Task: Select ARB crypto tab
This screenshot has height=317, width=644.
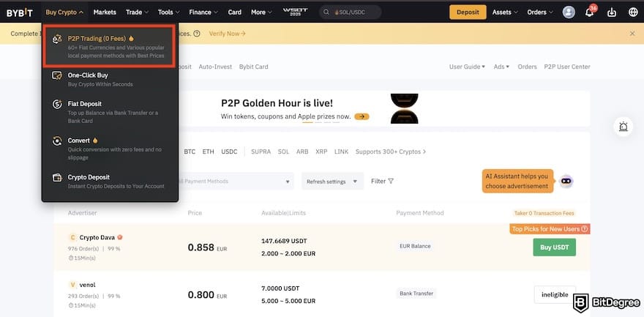Action: (x=302, y=152)
